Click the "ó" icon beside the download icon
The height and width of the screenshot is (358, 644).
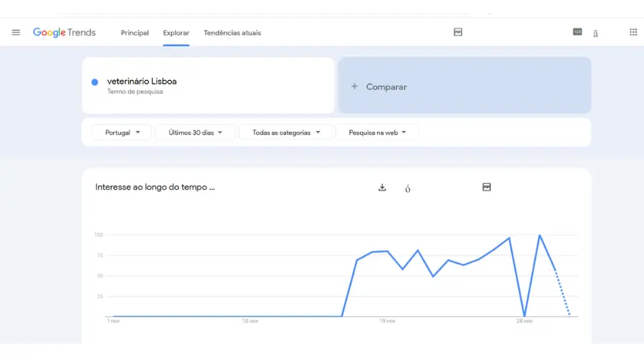pos(408,189)
